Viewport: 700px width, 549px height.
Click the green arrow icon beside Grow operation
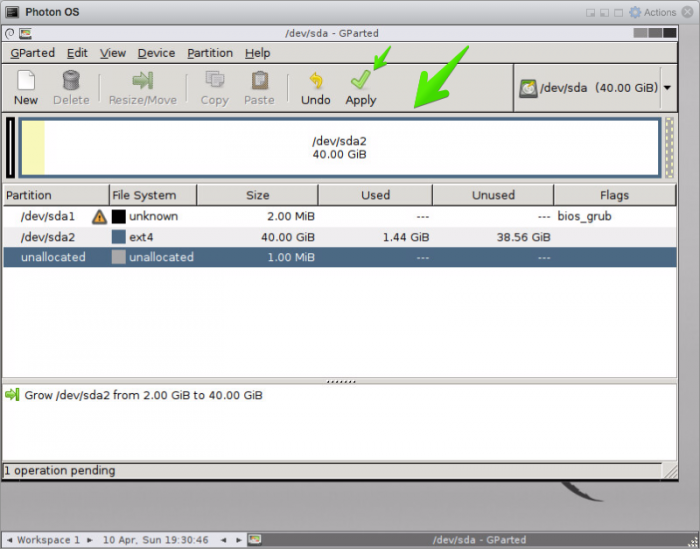(12, 395)
